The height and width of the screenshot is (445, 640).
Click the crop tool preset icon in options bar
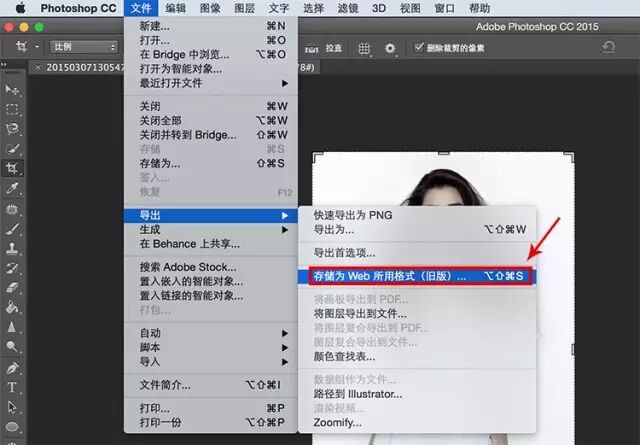coord(22,47)
